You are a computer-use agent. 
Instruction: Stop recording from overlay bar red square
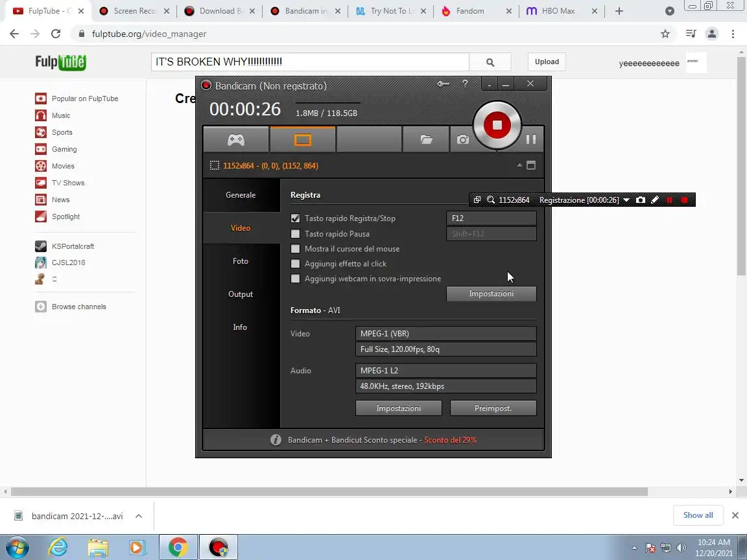tap(685, 200)
